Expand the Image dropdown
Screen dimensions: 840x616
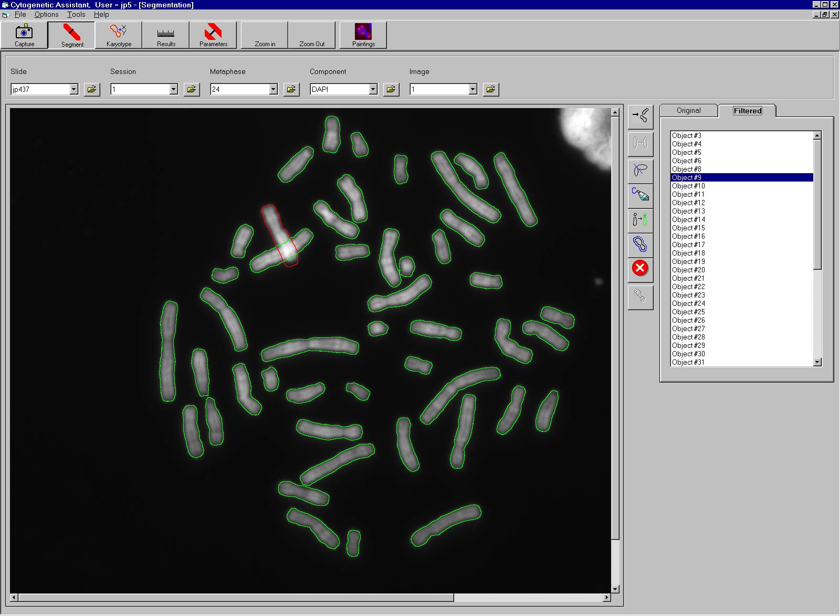click(x=472, y=89)
